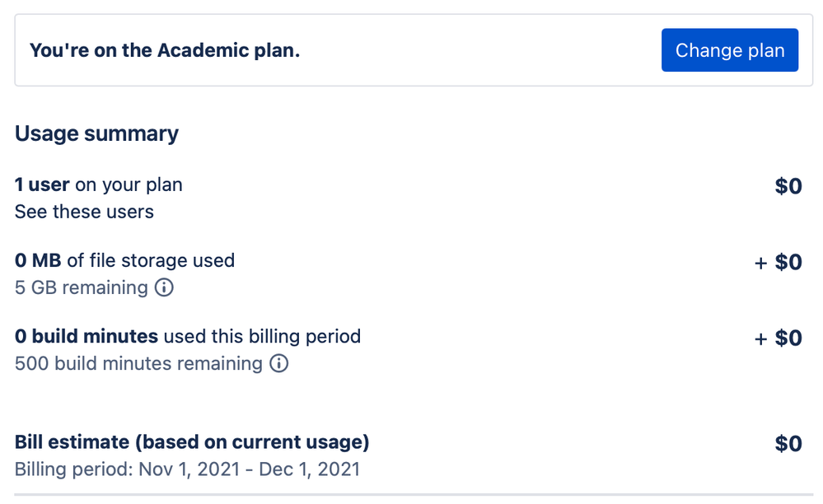Click "0 build minutes used this billing period"

188,336
